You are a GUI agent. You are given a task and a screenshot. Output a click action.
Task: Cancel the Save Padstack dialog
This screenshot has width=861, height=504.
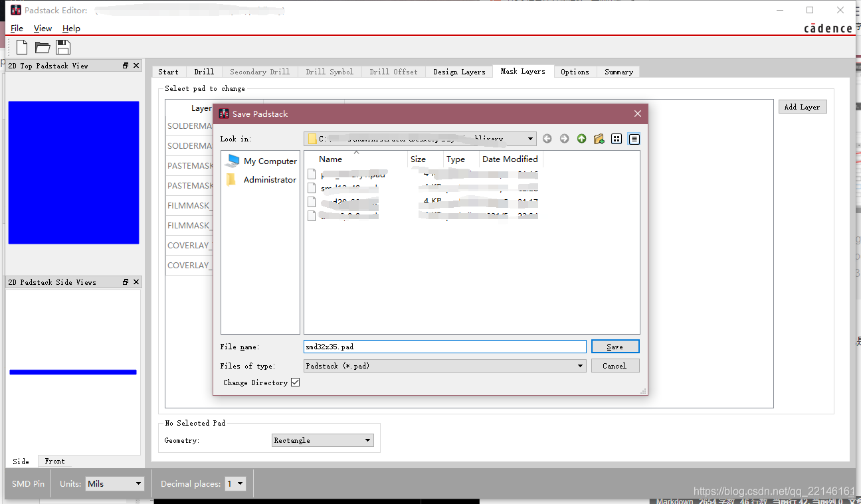(x=615, y=365)
